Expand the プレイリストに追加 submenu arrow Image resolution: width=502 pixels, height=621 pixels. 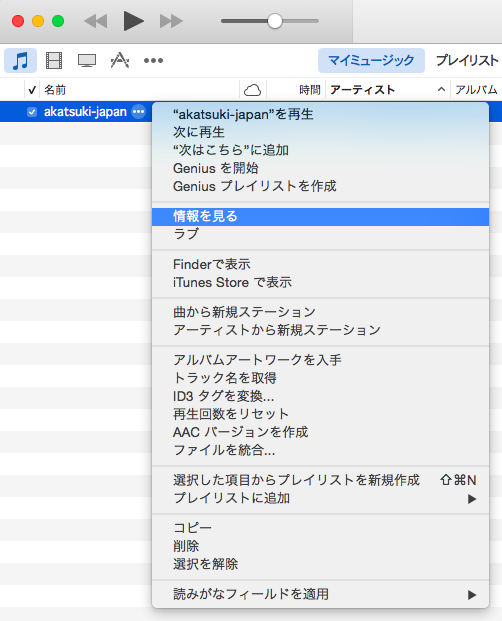tap(471, 499)
